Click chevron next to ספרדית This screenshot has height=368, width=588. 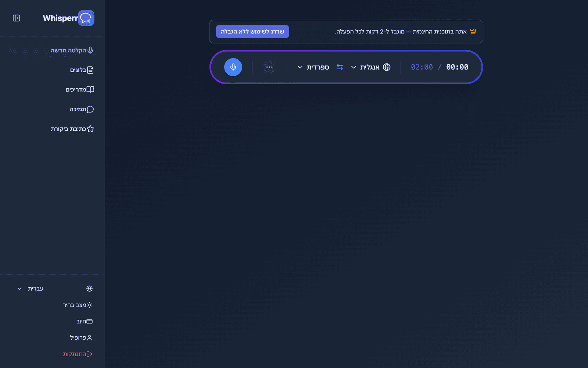point(300,67)
